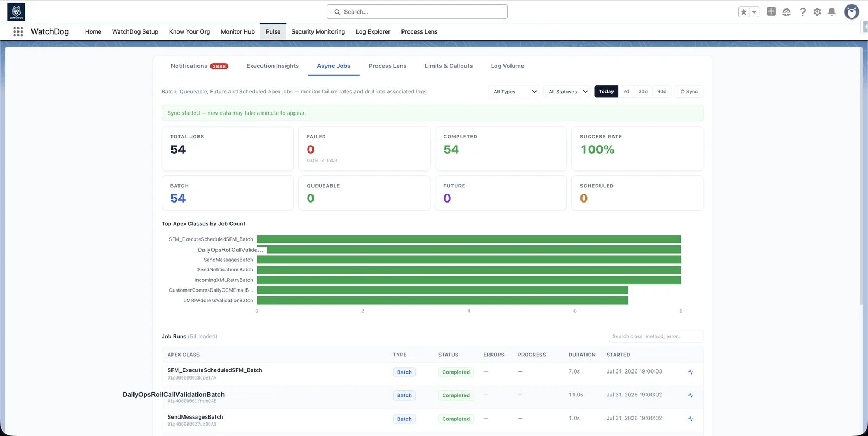Select the Pulse nav tab

tap(273, 31)
